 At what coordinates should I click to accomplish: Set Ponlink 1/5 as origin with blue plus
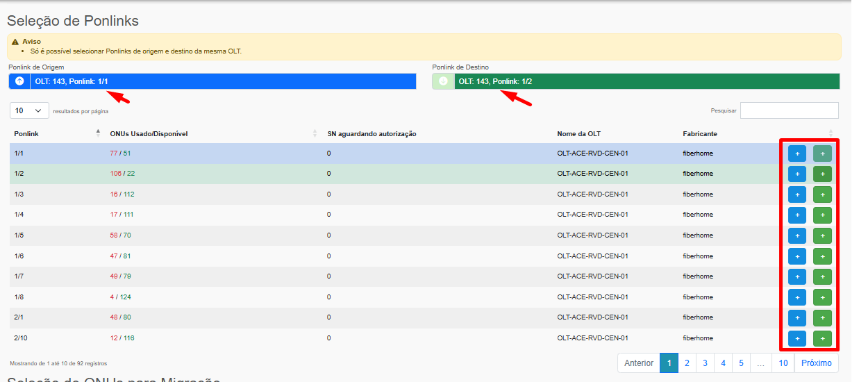click(796, 235)
